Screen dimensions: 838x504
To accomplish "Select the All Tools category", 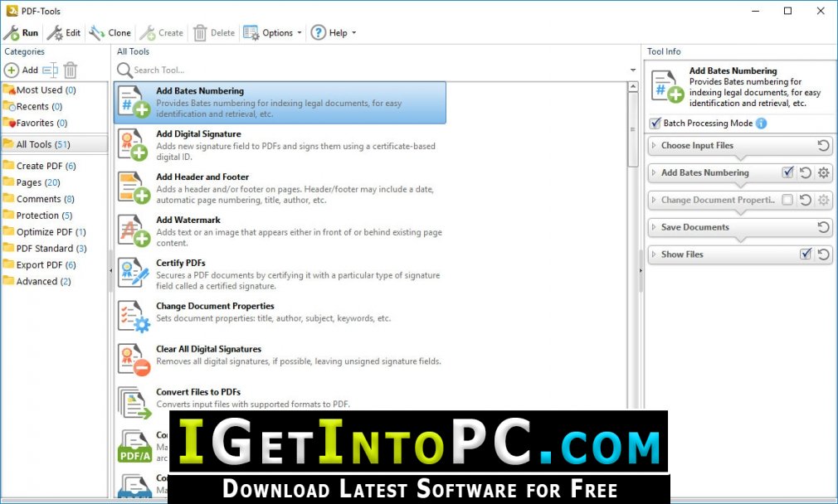I will (x=54, y=144).
